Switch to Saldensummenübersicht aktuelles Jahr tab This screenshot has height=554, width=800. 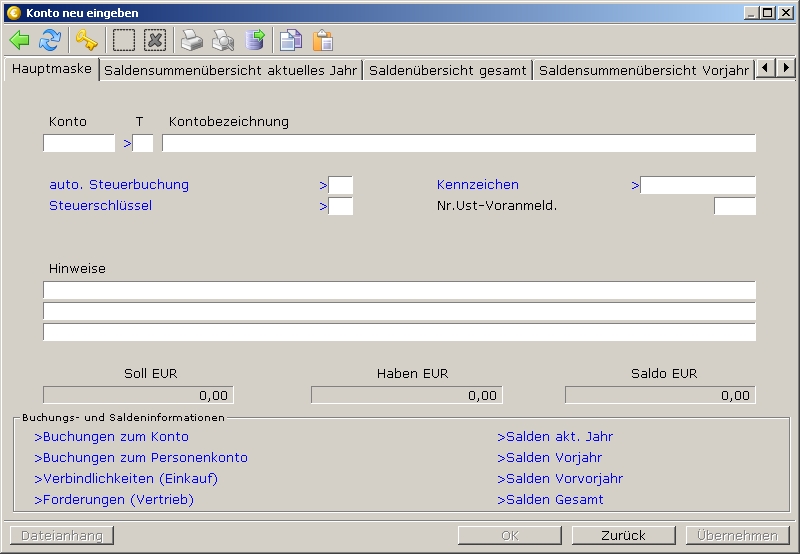230,70
